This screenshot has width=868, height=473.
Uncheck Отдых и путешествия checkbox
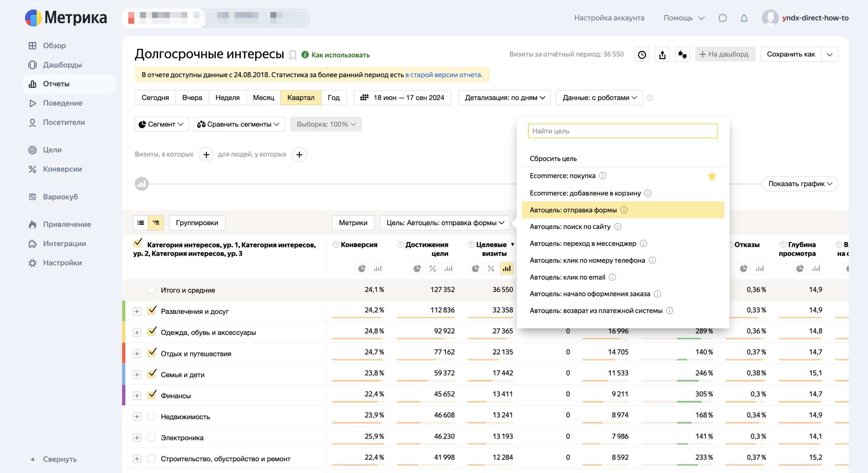click(152, 353)
